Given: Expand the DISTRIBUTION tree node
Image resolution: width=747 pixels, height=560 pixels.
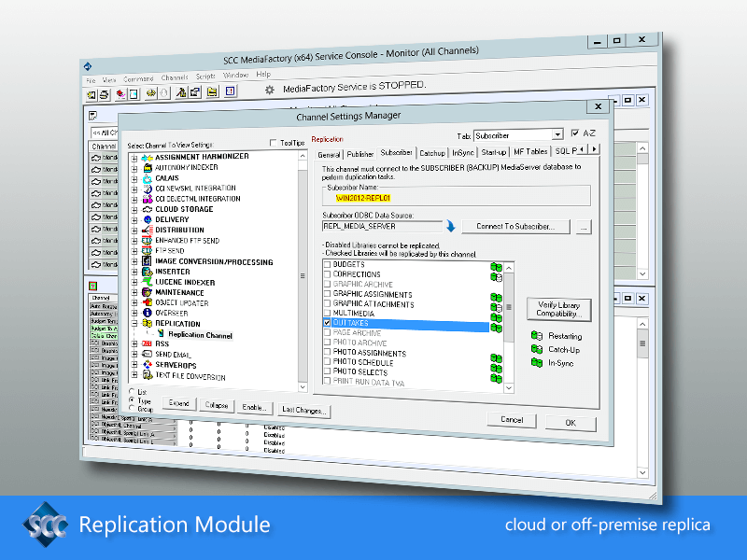Looking at the screenshot, I should point(134,231).
